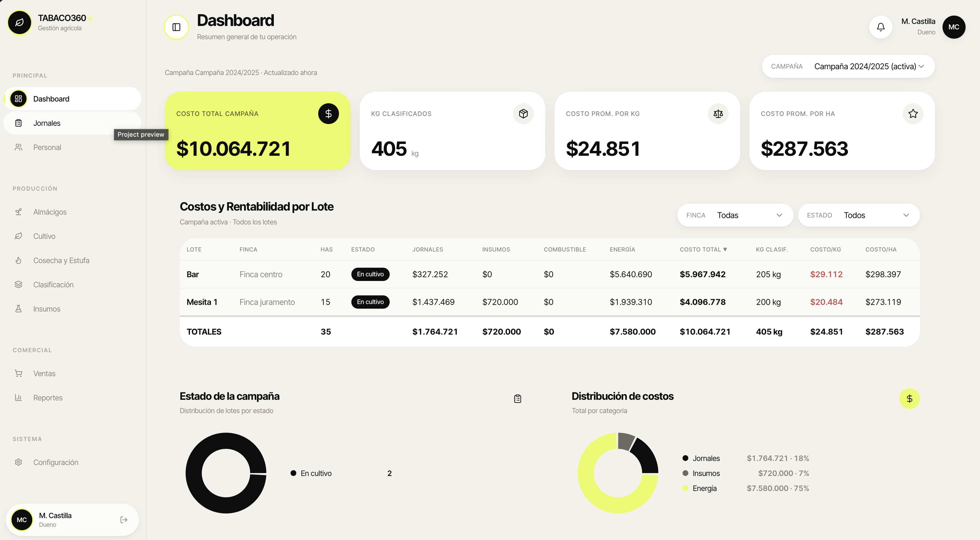Click the En cultivo badge in Mesita 1 row

click(x=370, y=302)
